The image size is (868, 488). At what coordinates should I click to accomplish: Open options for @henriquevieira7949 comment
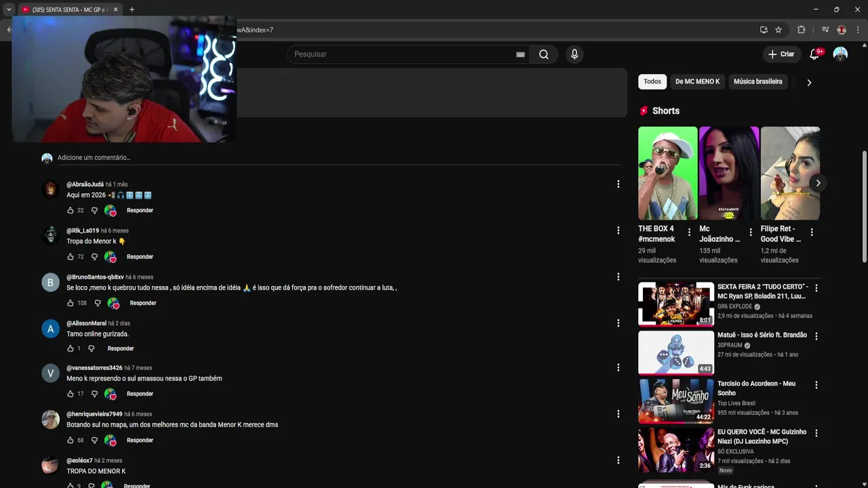[618, 414]
